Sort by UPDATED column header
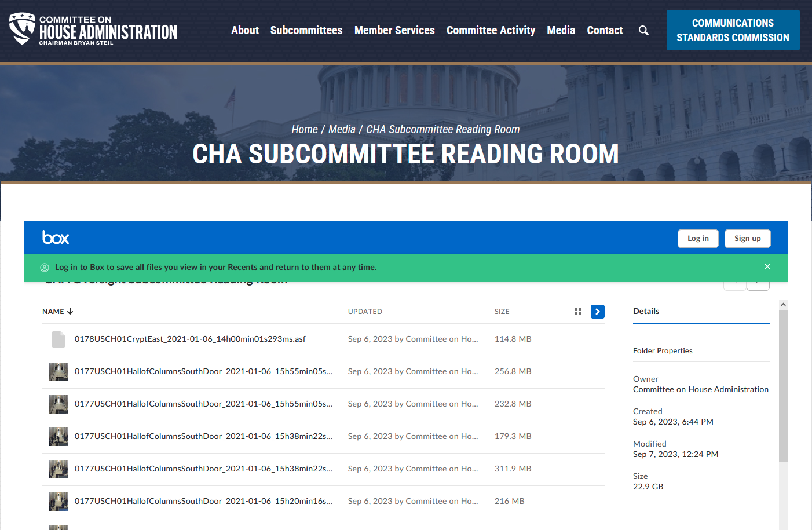This screenshot has height=530, width=812. [x=365, y=312]
